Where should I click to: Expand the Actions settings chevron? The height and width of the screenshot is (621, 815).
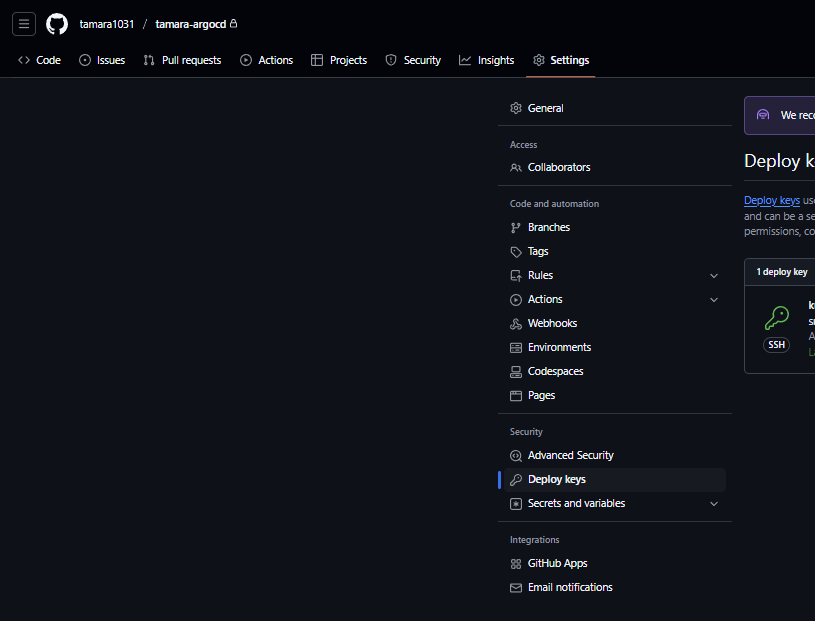tap(714, 300)
